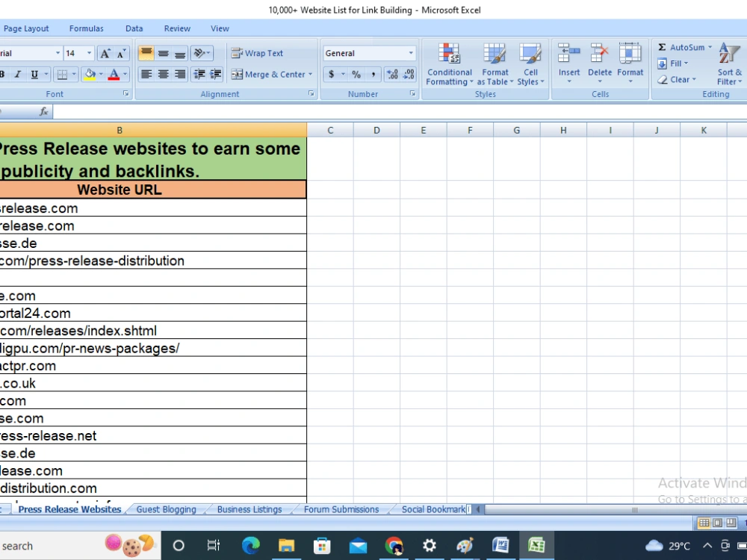This screenshot has width=747, height=560.
Task: Apply yellow Fill Color bucket
Action: coord(90,74)
